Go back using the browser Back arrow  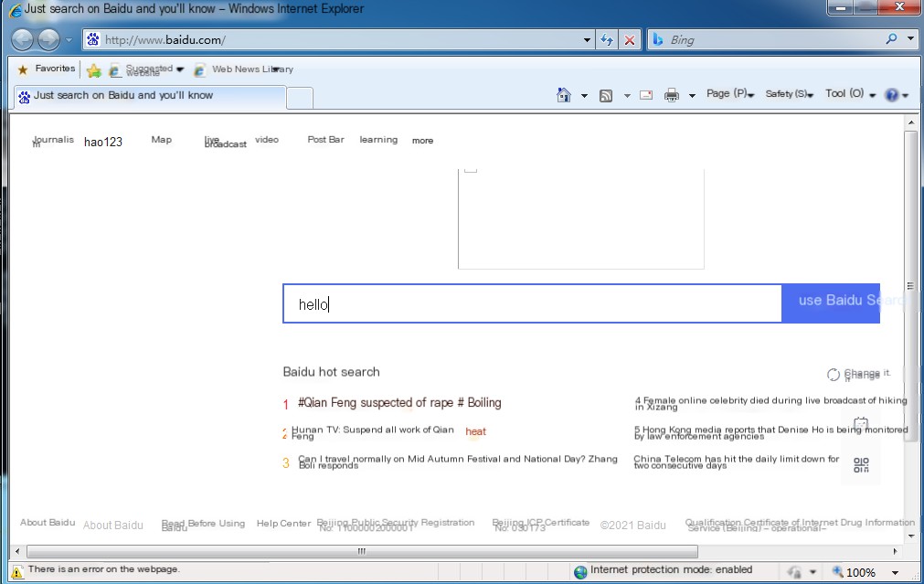click(x=23, y=40)
